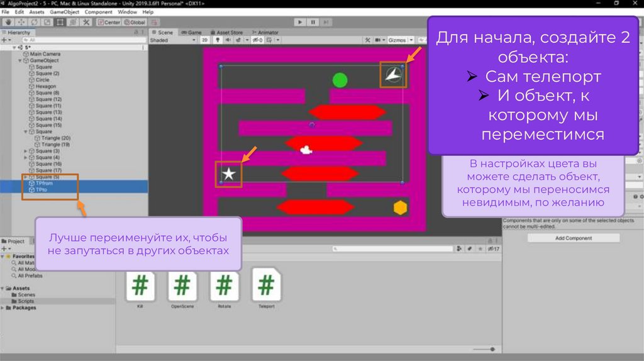
Task: Switch to the Scene tab
Action: (x=163, y=33)
